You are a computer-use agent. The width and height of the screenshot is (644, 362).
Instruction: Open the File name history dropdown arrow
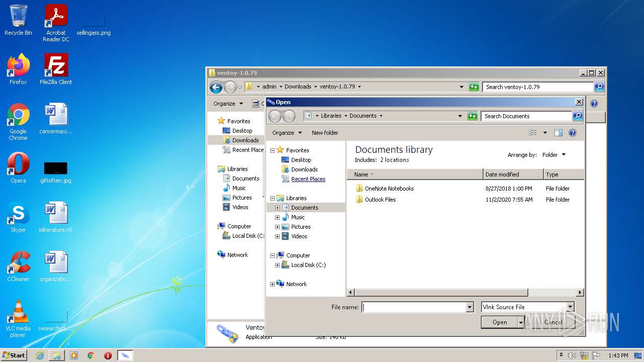[470, 307]
